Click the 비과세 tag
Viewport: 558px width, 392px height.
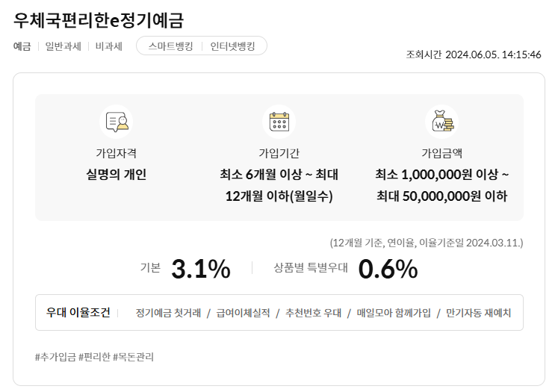108,46
